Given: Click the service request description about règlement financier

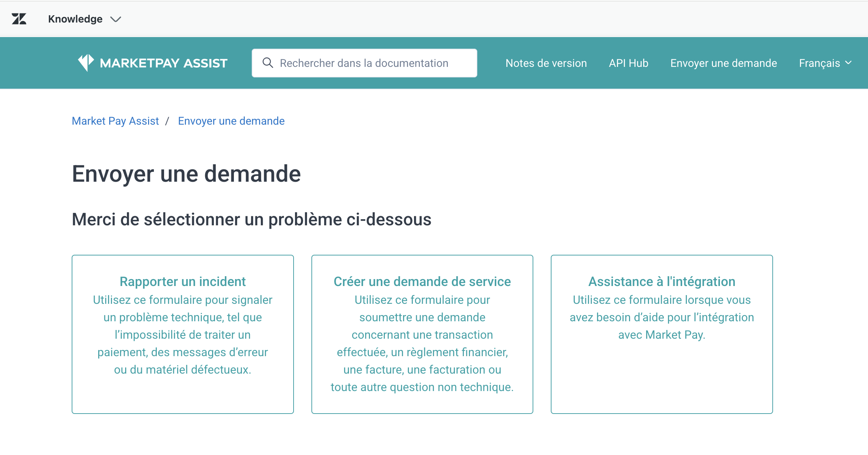Looking at the screenshot, I should pos(422,343).
